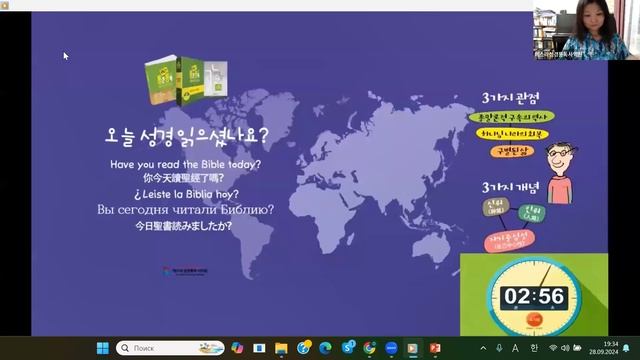Image resolution: width=640 pixels, height=360 pixels.
Task: Open PowerPoint from the taskbar
Action: click(x=435, y=348)
